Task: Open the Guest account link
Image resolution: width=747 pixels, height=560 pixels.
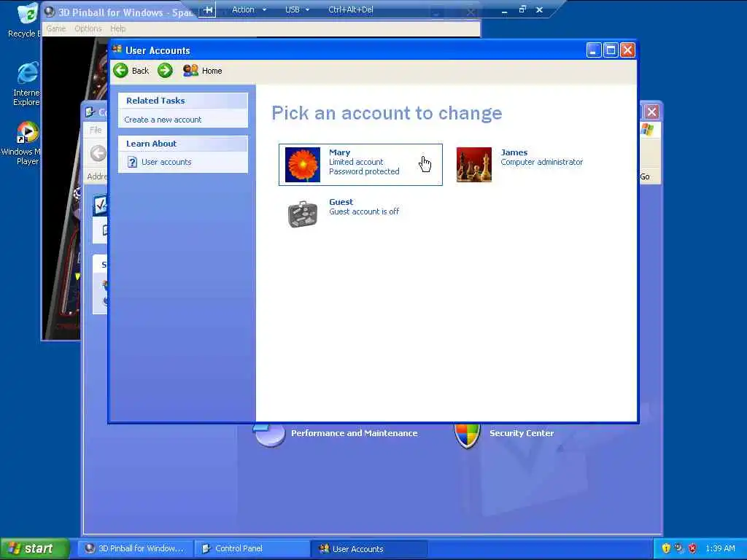Action: (x=341, y=202)
